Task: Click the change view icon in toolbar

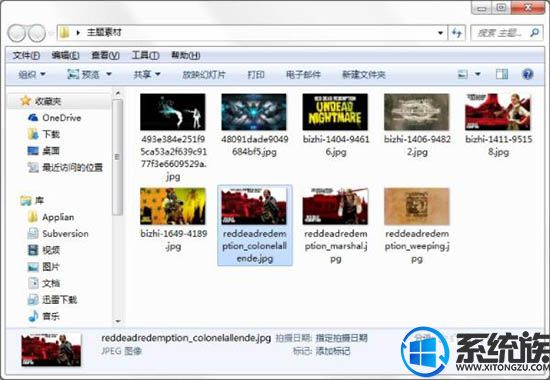Action: tap(463, 74)
